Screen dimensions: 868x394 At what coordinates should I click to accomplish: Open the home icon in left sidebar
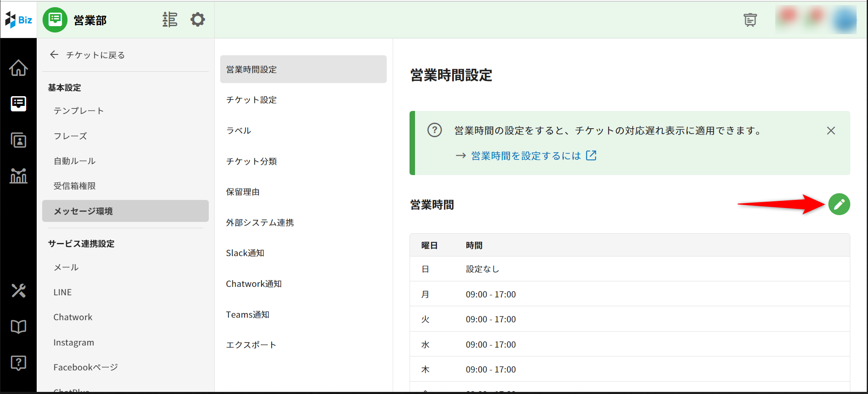point(19,68)
